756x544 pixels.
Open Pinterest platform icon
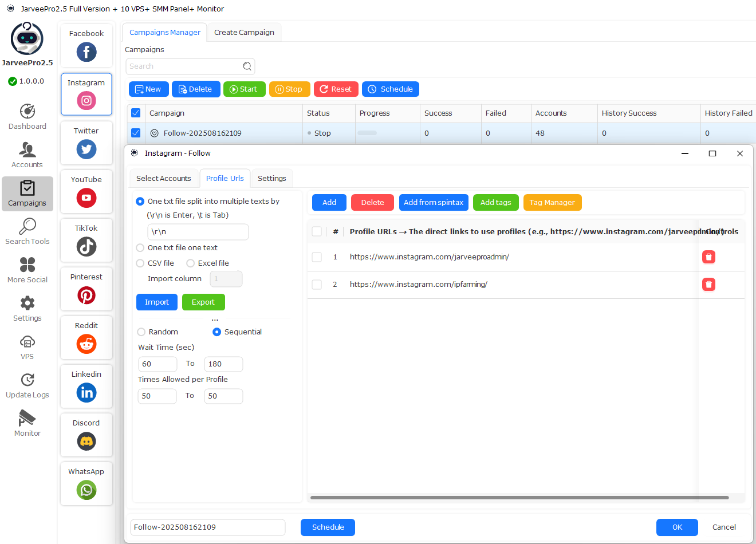[x=86, y=295]
